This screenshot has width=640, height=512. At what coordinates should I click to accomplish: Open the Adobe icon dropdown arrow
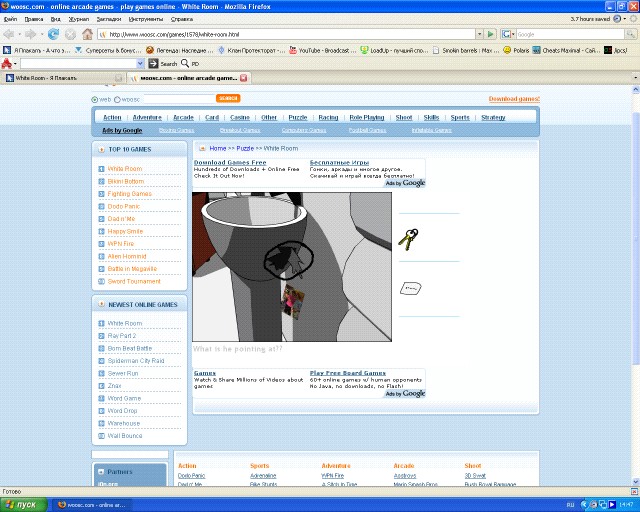point(15,64)
